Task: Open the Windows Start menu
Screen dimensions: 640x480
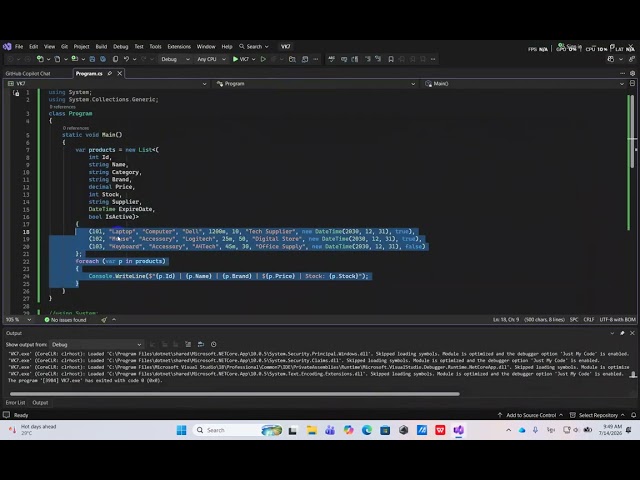Action: click(x=181, y=430)
